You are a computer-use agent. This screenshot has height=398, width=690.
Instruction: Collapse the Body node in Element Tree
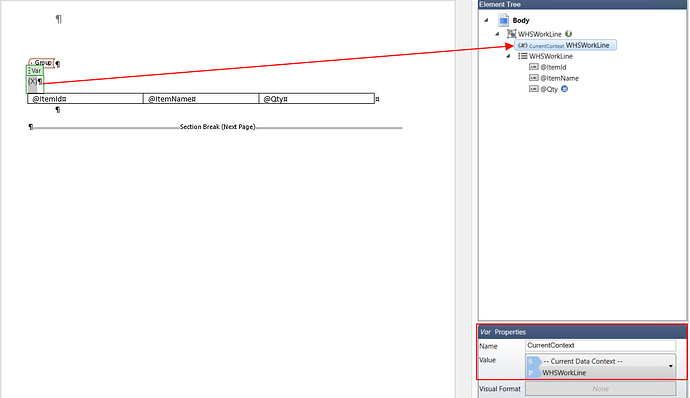486,20
